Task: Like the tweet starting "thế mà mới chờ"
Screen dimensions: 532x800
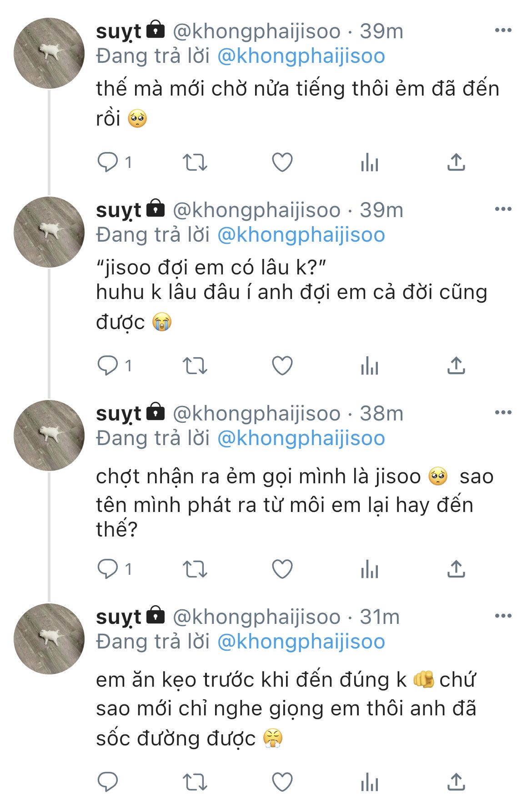Action: pos(282,162)
